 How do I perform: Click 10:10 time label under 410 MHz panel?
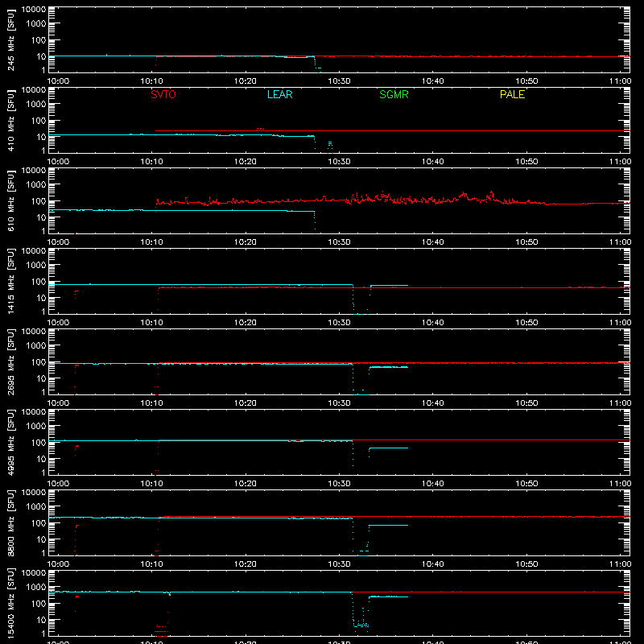click(152, 162)
